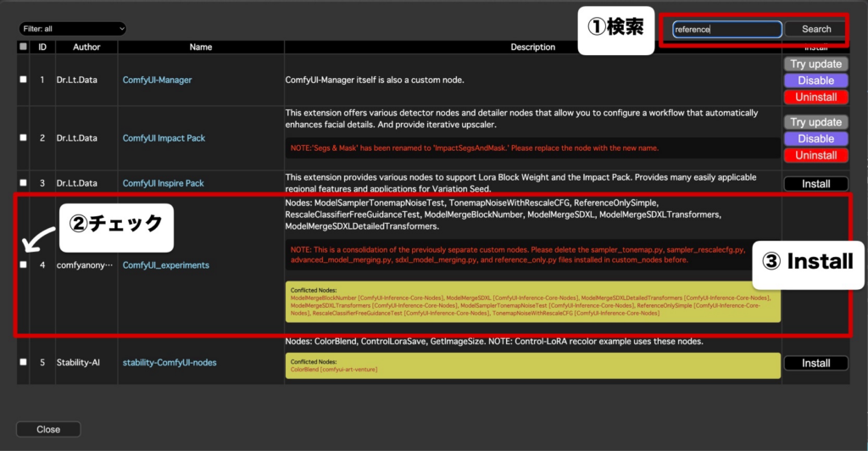Open the Filter: all dropdown
Viewport: 868px width, 451px height.
pos(73,29)
